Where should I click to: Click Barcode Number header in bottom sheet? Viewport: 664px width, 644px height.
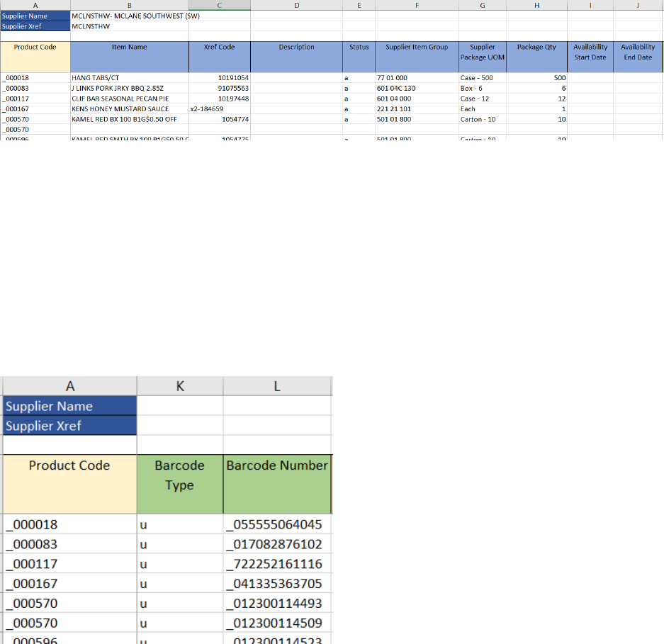[277, 484]
